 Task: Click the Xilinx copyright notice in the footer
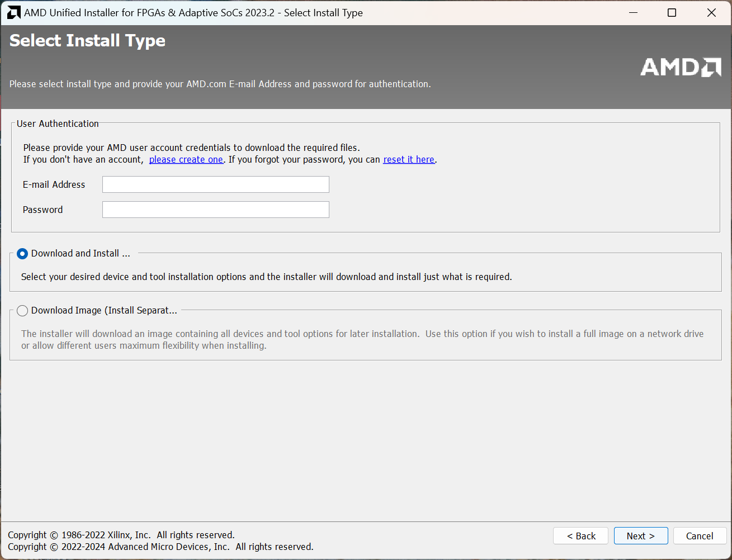121,535
